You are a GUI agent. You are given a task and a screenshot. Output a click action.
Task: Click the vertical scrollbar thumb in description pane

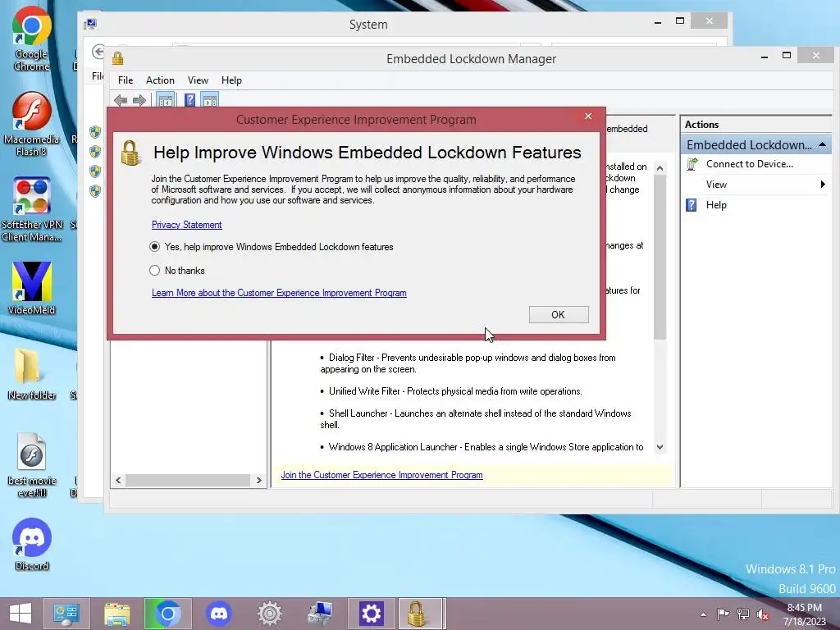[660, 257]
